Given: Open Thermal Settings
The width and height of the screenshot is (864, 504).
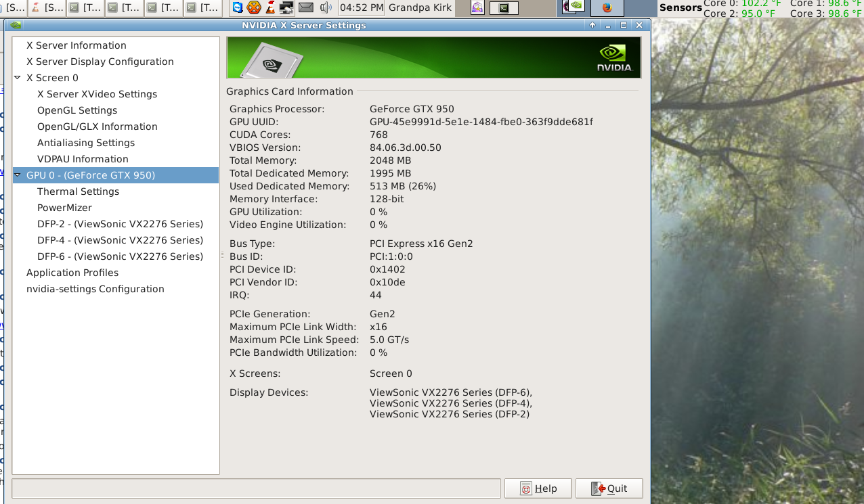Looking at the screenshot, I should click(79, 191).
